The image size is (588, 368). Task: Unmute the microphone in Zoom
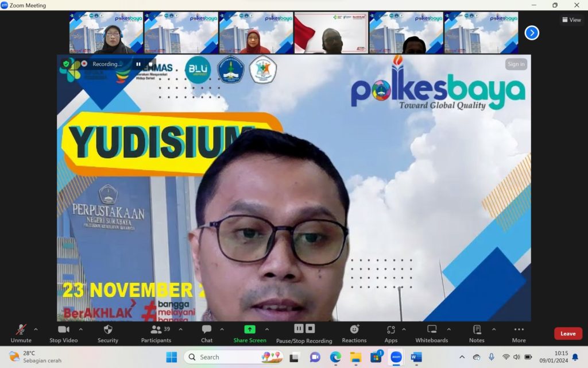[21, 333]
